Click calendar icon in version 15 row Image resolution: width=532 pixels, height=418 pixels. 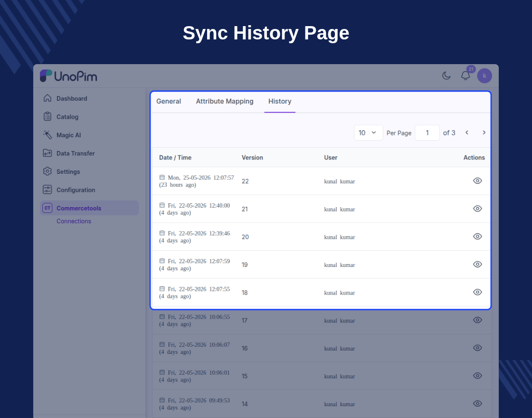point(162,372)
